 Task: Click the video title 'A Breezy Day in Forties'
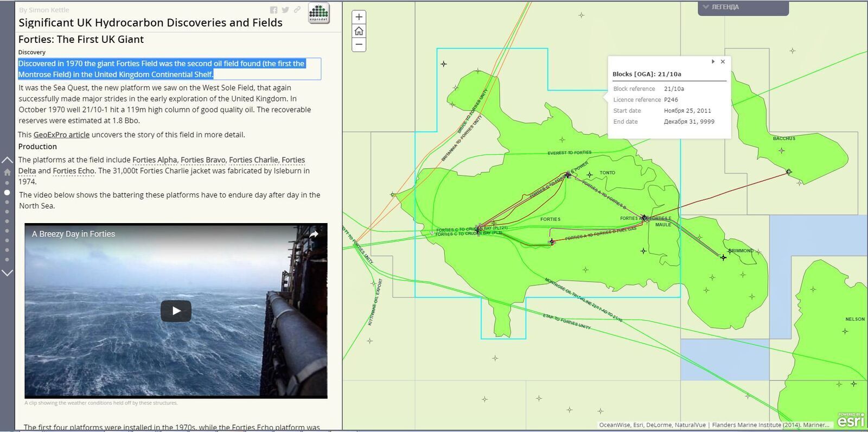[x=73, y=234]
